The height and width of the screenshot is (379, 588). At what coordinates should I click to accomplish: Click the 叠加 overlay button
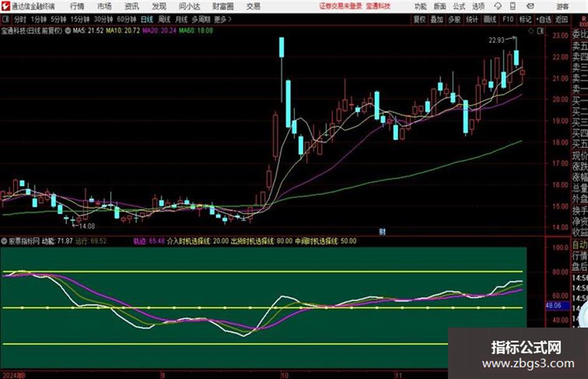pos(437,19)
